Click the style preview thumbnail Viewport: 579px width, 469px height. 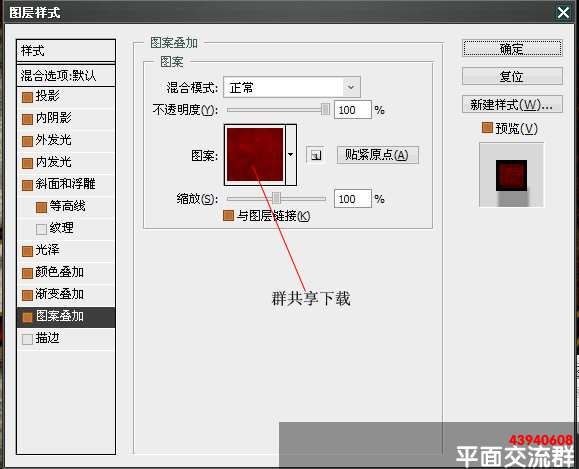[x=511, y=175]
